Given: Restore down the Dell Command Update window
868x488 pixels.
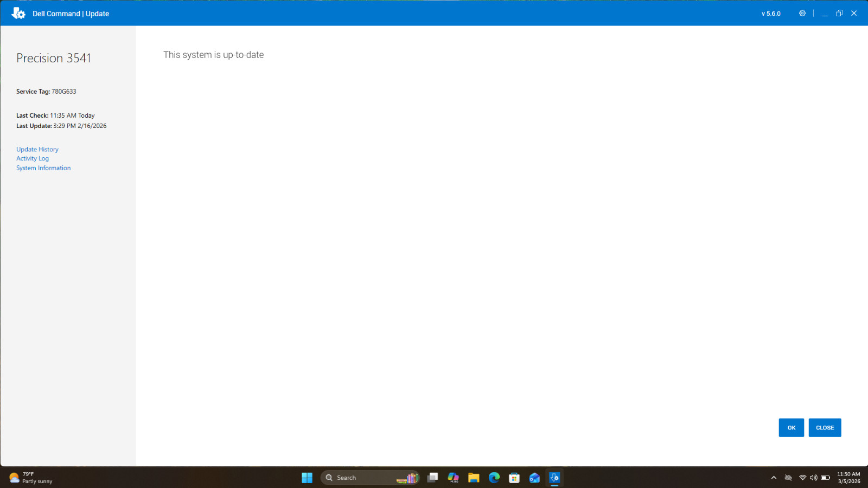Looking at the screenshot, I should (x=839, y=13).
